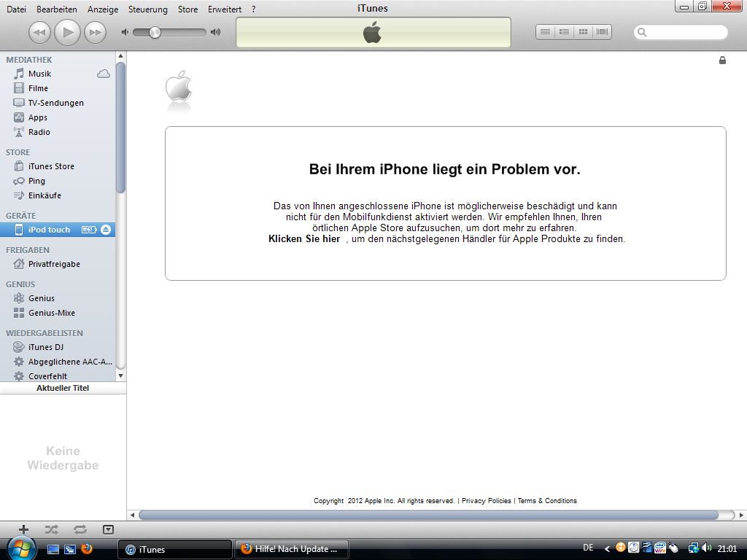Toggle repeat playback
The height and width of the screenshot is (560, 747).
(80, 529)
